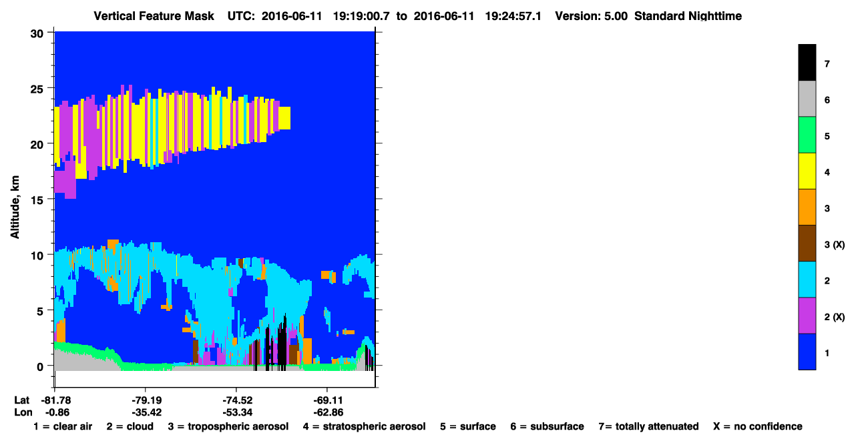The image size is (868, 445).
Task: Click latitude value -69.11
Action: [x=327, y=400]
